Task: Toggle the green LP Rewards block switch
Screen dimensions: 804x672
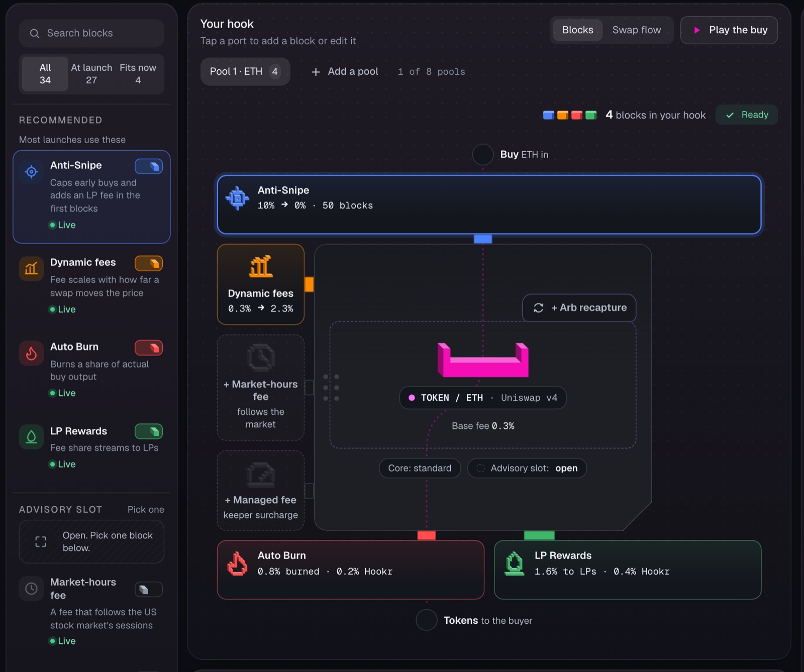Action: pos(149,431)
